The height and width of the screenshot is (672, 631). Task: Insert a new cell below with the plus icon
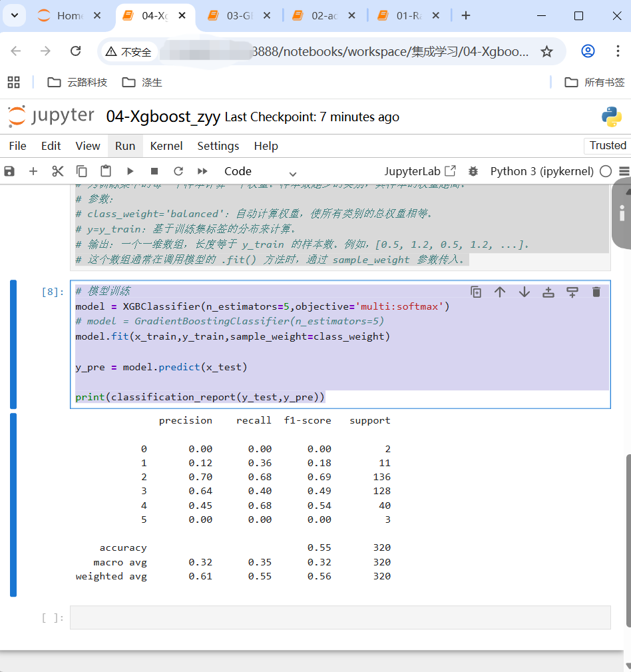pos(33,171)
